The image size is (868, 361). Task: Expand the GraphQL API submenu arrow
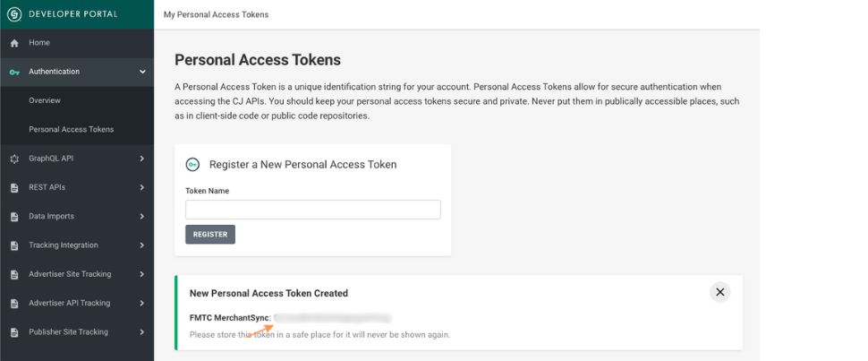pyautogui.click(x=142, y=159)
